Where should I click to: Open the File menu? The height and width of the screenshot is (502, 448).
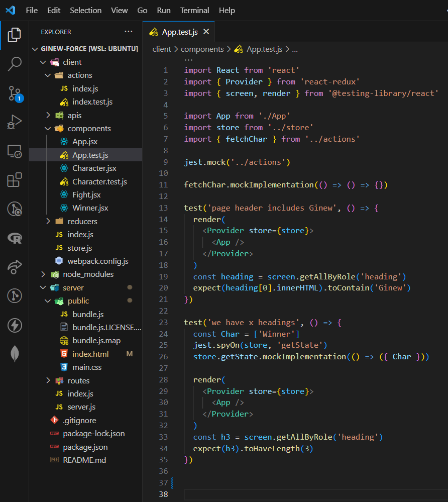[32, 10]
